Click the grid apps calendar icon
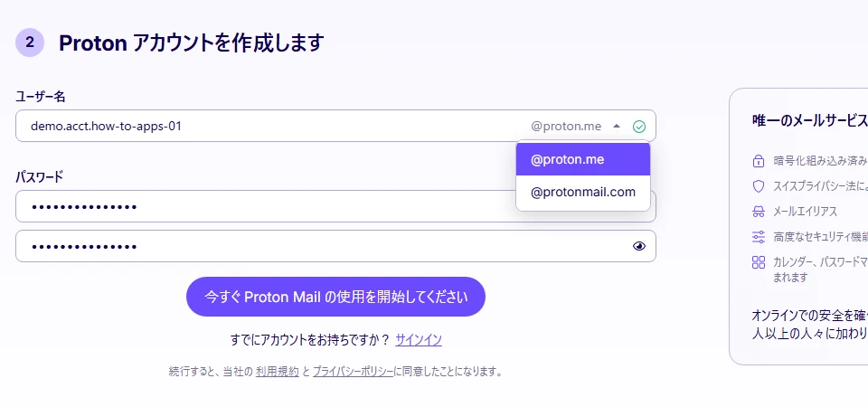The height and width of the screenshot is (407, 868). (758, 262)
